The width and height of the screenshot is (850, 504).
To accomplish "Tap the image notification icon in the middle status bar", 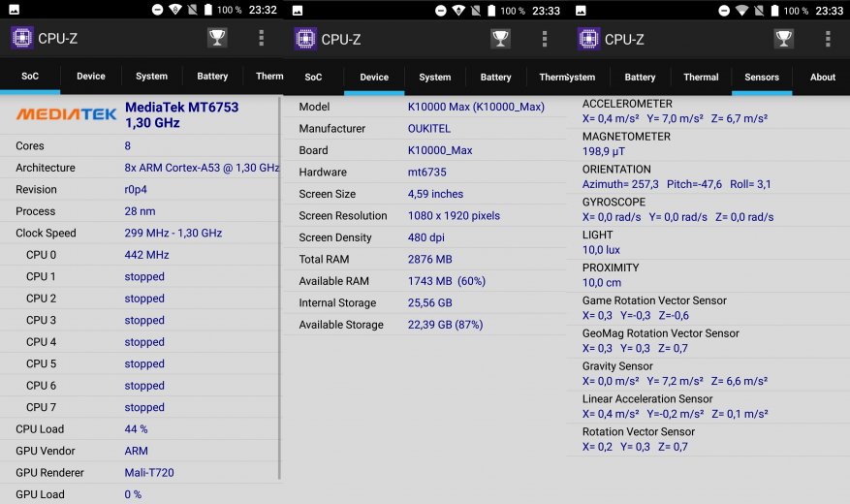I will coord(298,11).
